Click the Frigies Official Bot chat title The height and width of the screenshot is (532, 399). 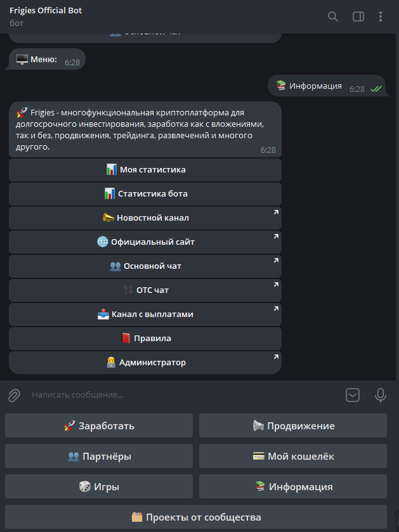click(x=46, y=11)
